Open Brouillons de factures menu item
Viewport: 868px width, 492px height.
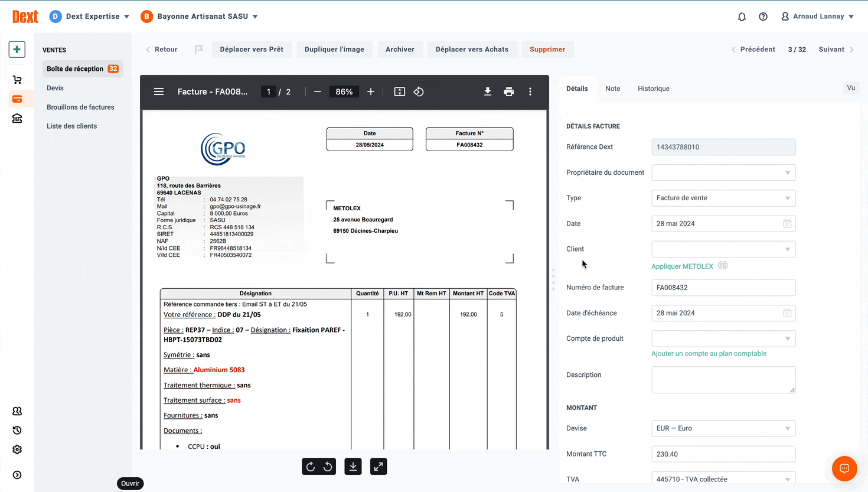coord(80,107)
